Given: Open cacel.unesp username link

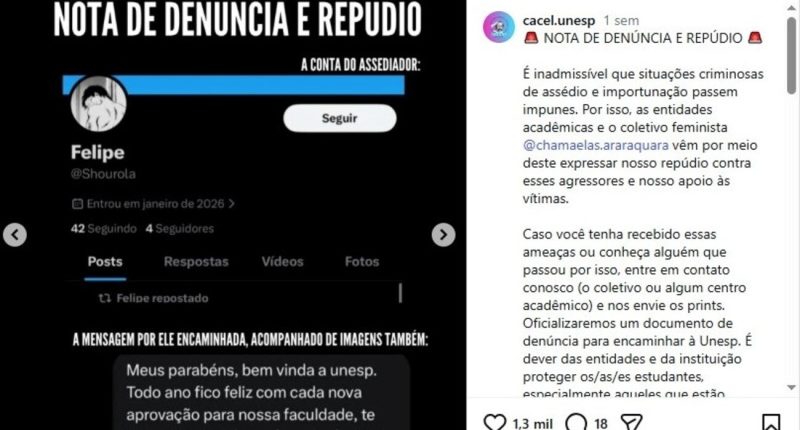Looking at the screenshot, I should 559,20.
